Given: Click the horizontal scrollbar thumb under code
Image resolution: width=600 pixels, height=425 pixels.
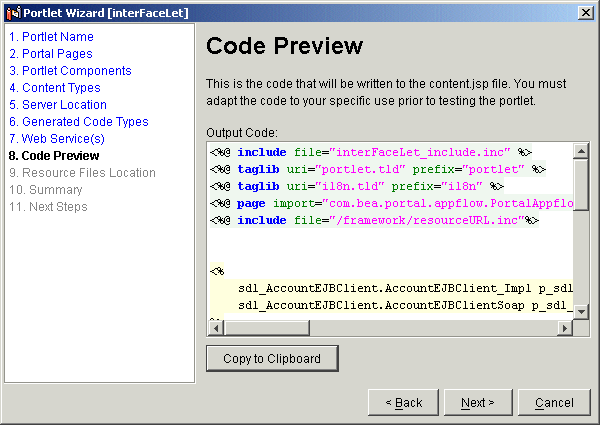Looking at the screenshot, I should (267, 328).
